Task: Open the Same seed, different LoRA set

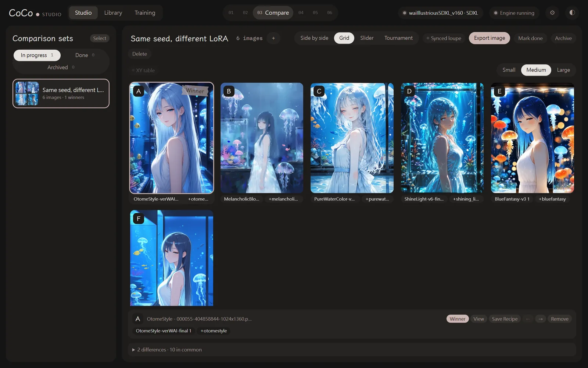Action: coord(61,93)
